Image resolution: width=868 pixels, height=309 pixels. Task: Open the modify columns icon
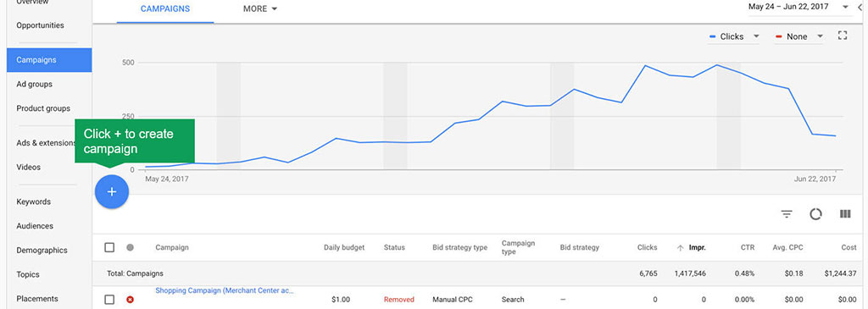pyautogui.click(x=845, y=214)
